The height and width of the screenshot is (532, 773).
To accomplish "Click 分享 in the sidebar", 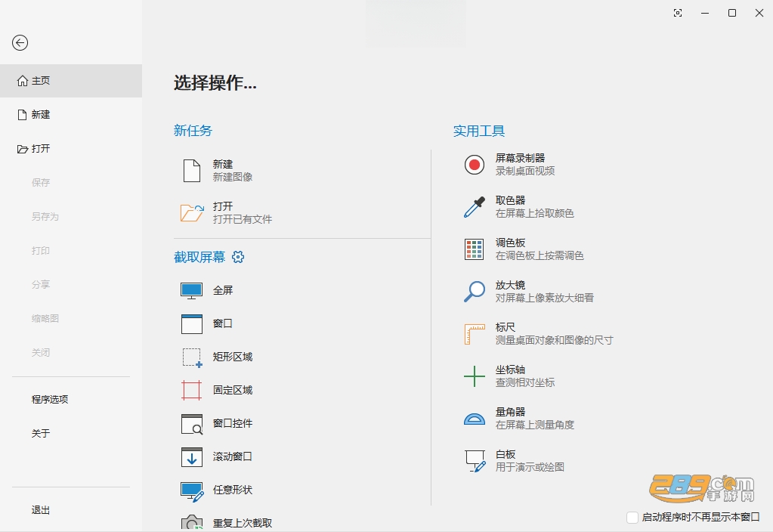I will point(41,284).
